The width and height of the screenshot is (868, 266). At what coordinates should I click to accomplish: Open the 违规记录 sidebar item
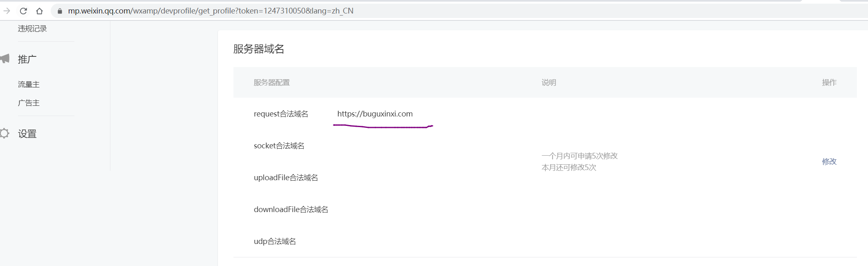[x=32, y=29]
